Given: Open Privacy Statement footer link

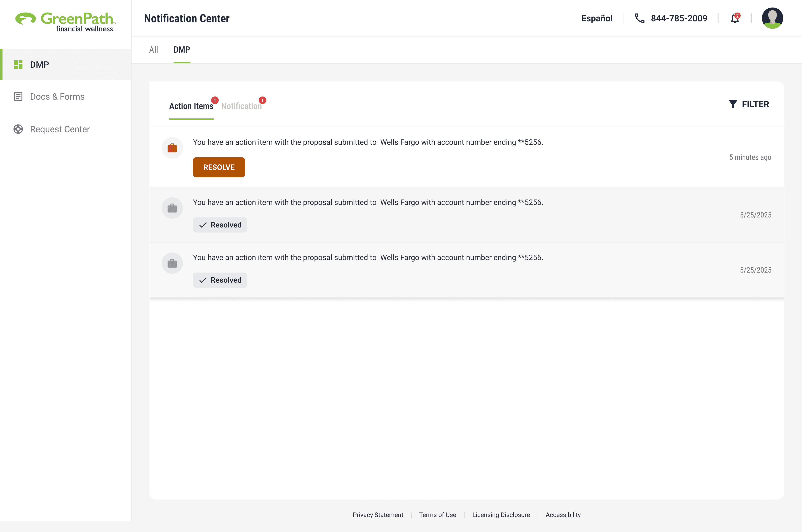Looking at the screenshot, I should coord(378,515).
